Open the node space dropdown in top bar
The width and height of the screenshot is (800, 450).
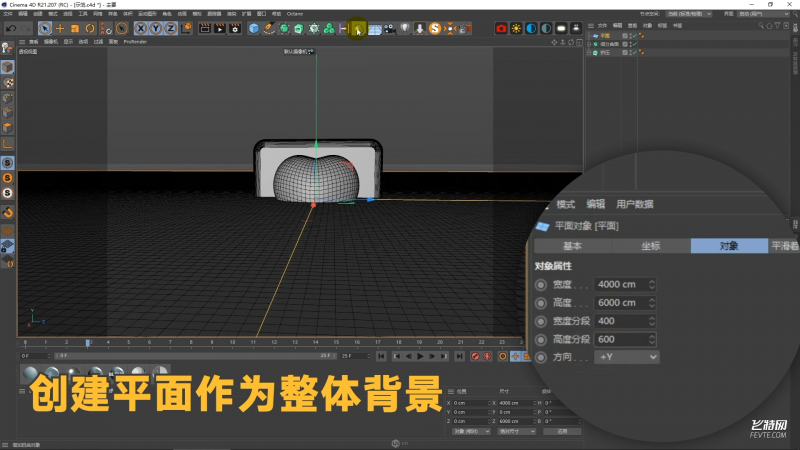tap(688, 14)
